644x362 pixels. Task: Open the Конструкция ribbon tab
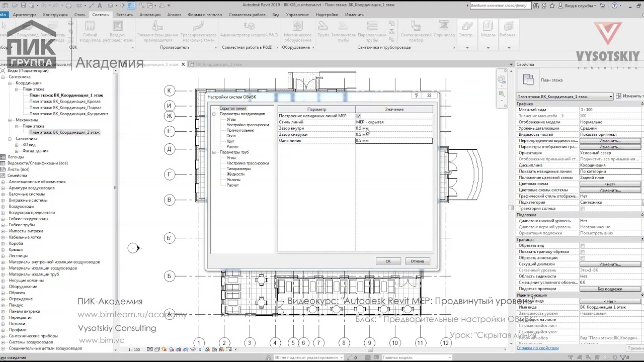tap(55, 15)
